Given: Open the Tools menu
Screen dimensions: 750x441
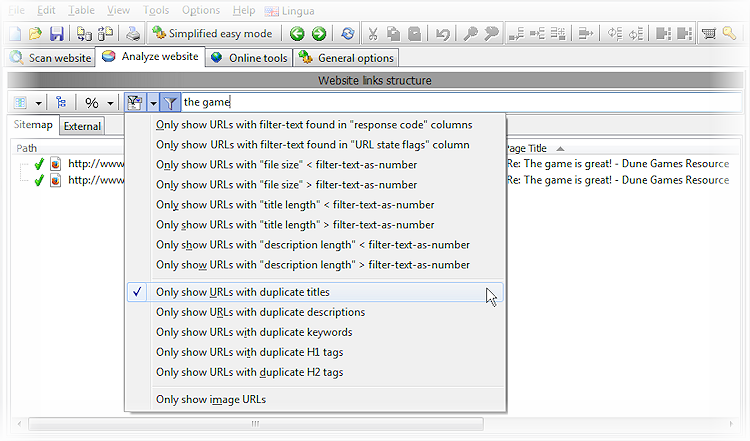Looking at the screenshot, I should tap(156, 10).
